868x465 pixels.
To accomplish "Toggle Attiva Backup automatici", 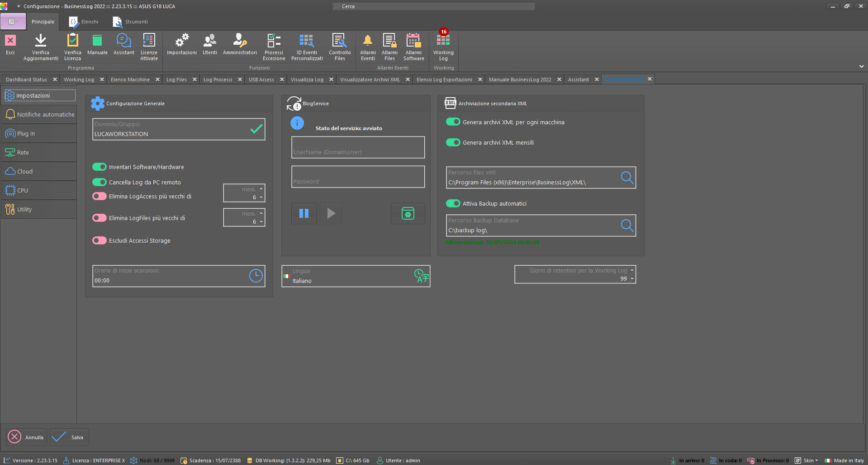I will click(x=453, y=203).
